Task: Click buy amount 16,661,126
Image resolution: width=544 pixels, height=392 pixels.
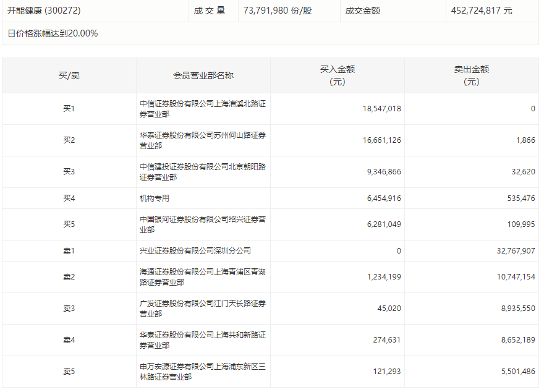Action: point(381,140)
